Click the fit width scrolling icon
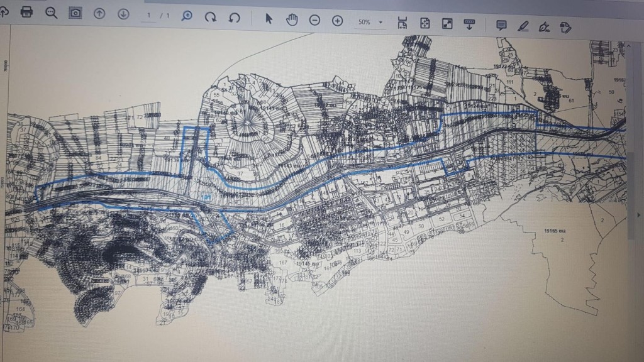The height and width of the screenshot is (362, 644). [402, 23]
